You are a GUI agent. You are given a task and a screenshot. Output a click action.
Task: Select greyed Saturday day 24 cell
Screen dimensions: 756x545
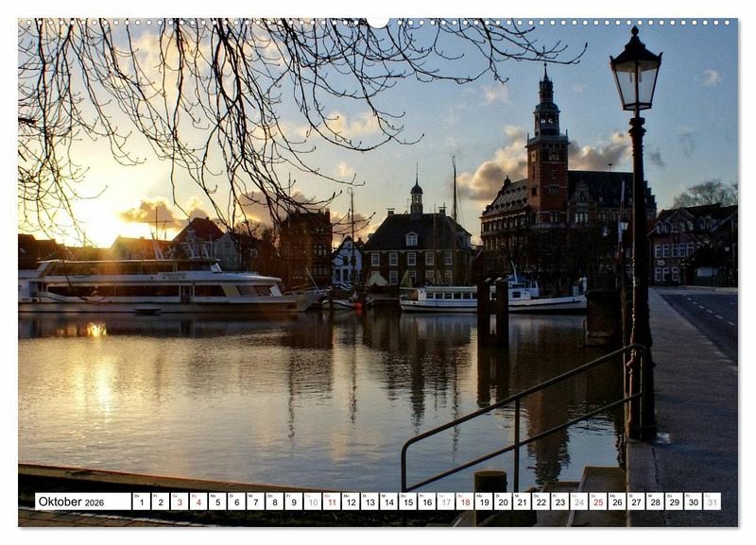pyautogui.click(x=579, y=502)
